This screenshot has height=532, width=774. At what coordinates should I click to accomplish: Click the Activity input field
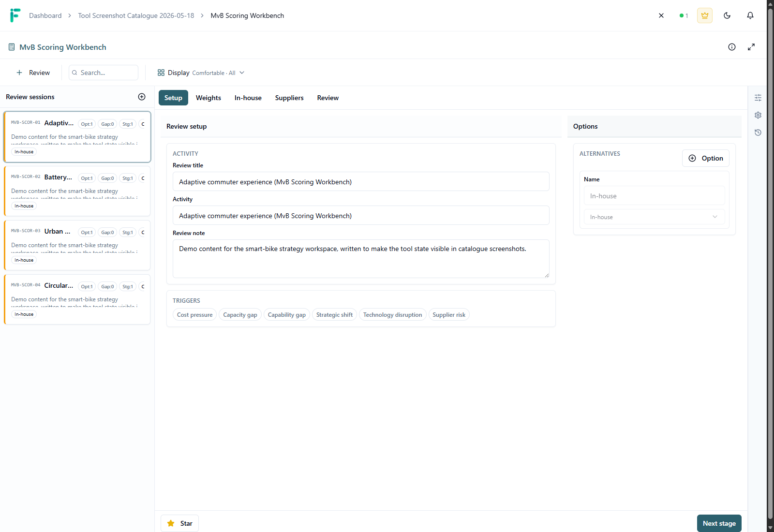pos(361,215)
